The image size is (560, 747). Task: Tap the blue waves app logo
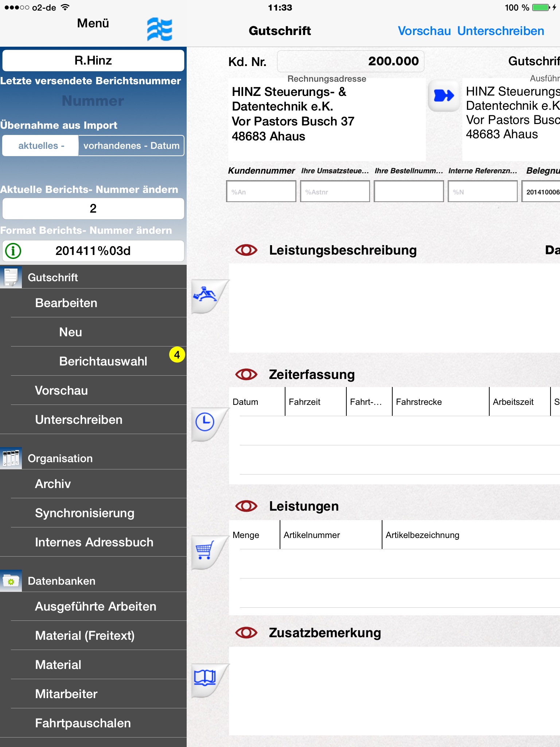(160, 29)
